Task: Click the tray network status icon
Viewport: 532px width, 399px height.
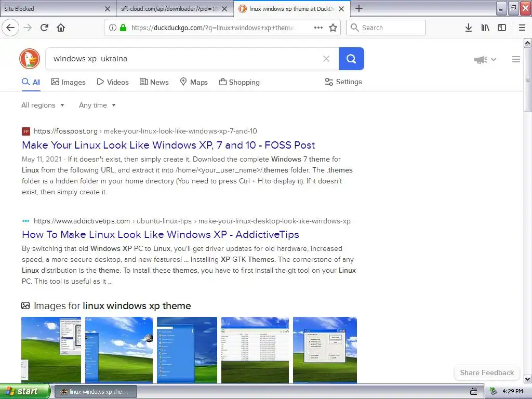Action: [x=493, y=392]
